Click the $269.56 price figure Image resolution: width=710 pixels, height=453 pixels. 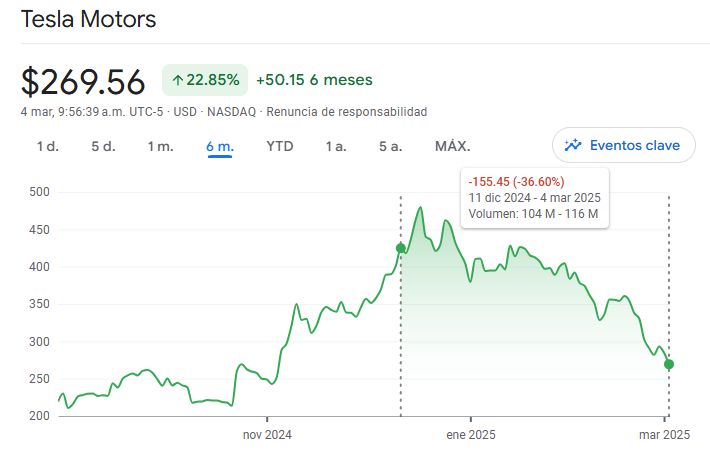coord(83,82)
